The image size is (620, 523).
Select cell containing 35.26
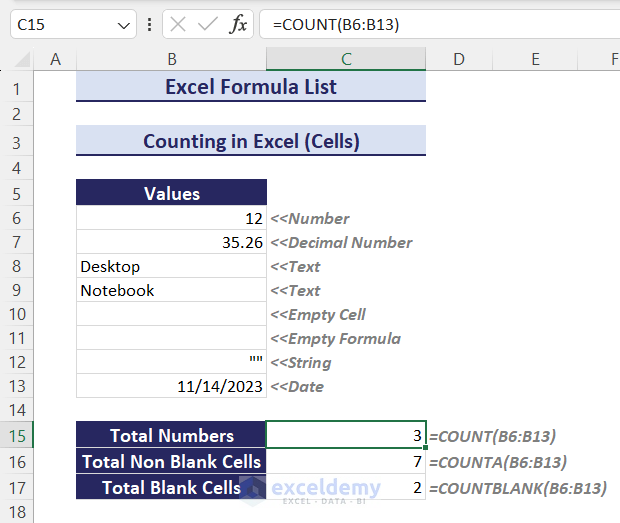pyautogui.click(x=171, y=242)
